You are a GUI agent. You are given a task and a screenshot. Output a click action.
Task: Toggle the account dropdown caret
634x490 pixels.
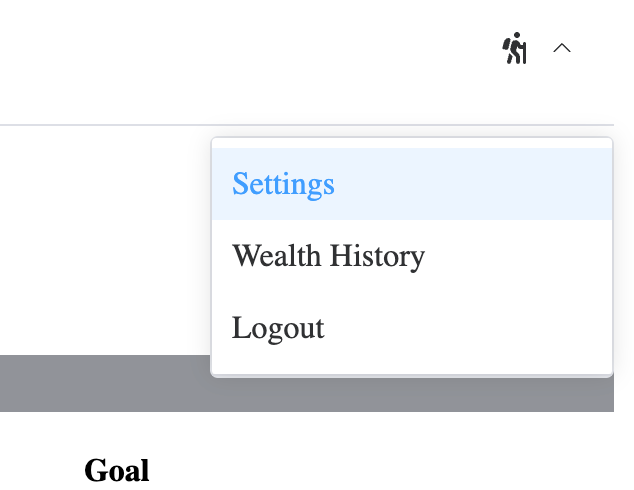coord(562,48)
